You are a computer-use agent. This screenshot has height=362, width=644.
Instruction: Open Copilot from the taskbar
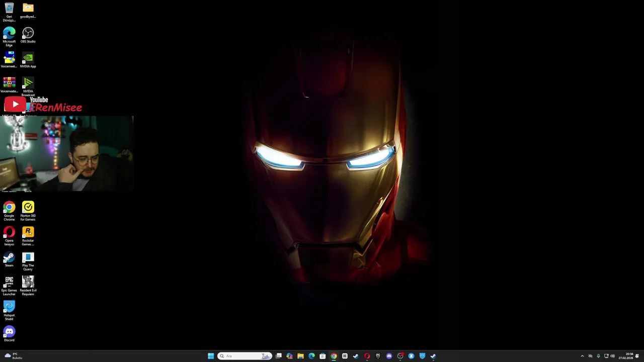tap(289, 356)
